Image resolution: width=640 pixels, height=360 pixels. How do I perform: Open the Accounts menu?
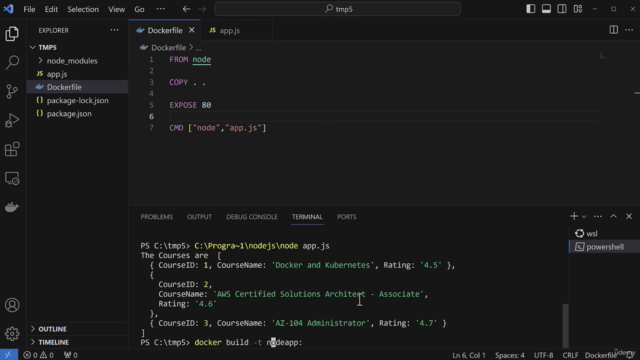[x=12, y=305]
